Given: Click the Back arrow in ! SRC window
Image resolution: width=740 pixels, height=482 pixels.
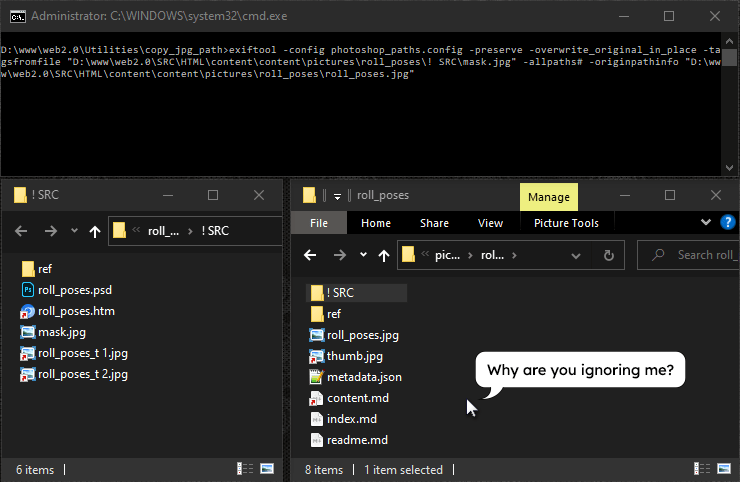Looking at the screenshot, I should (x=22, y=231).
